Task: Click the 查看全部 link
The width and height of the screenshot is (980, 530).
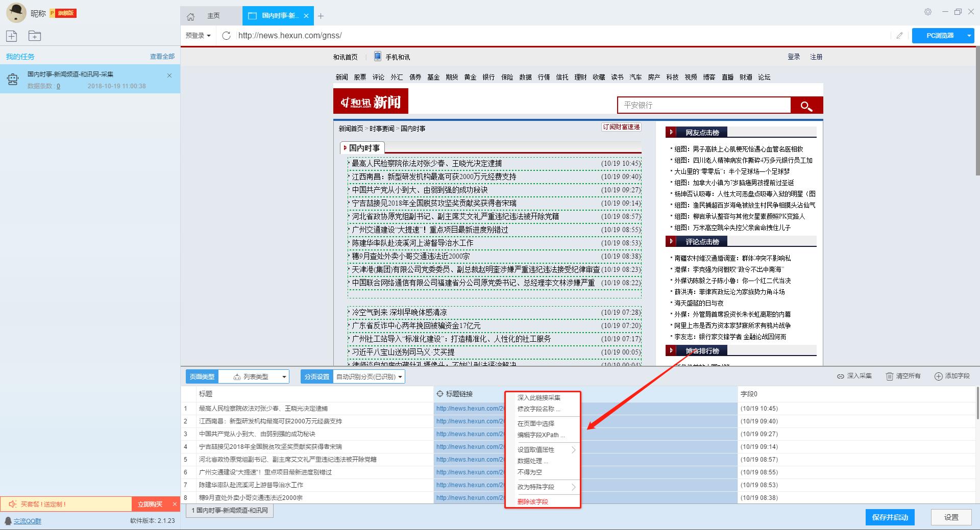Action: pyautogui.click(x=162, y=56)
